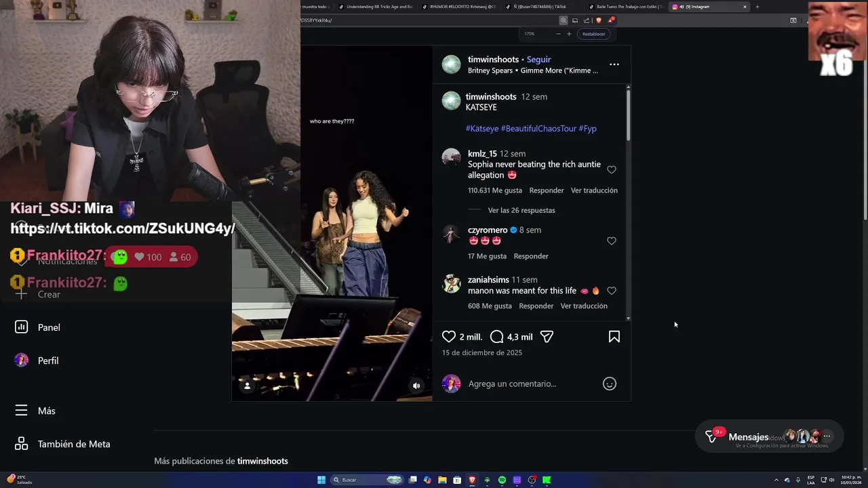Like czyromero's comment with its heart

click(612, 241)
